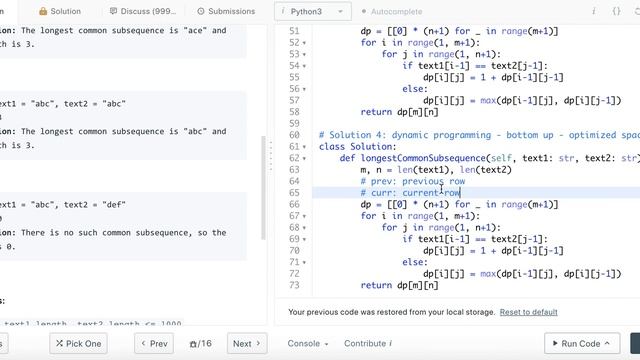
Task: Click the shuffle icon in Pick One
Action: [60, 343]
